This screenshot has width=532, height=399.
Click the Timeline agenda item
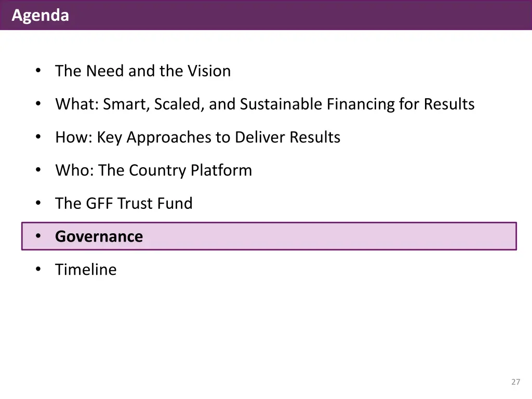[86, 270]
